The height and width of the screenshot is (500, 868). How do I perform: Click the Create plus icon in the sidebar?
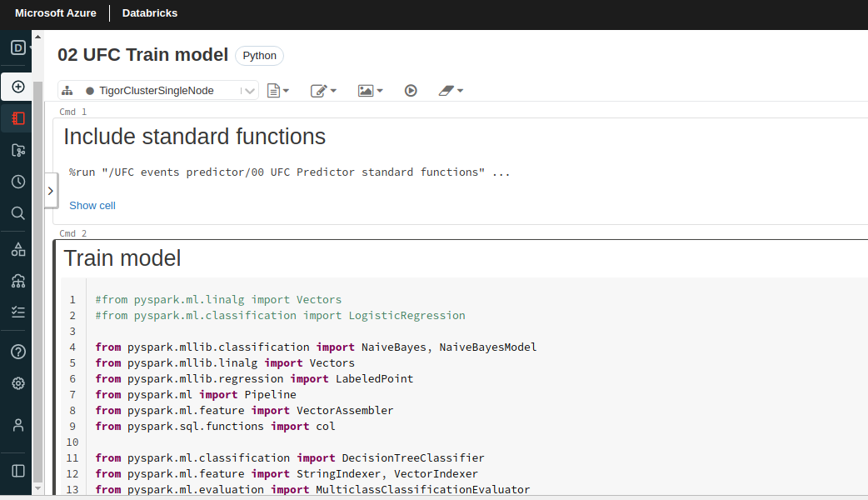(x=18, y=87)
